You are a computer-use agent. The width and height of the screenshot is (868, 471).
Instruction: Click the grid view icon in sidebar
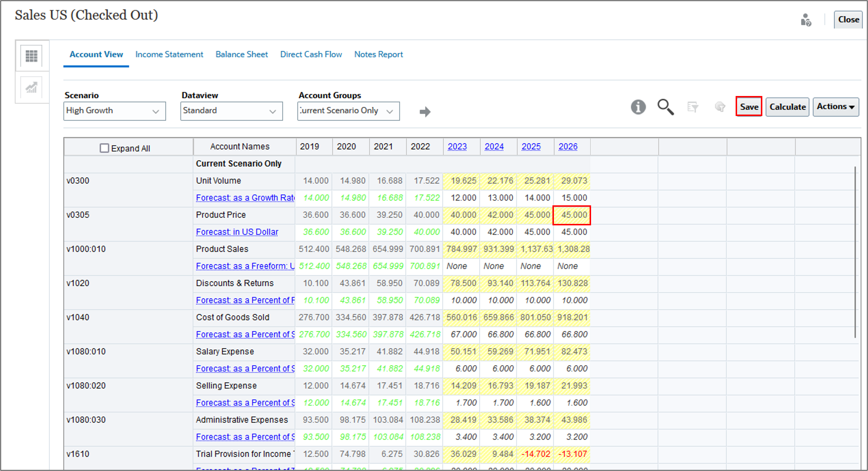(x=32, y=56)
